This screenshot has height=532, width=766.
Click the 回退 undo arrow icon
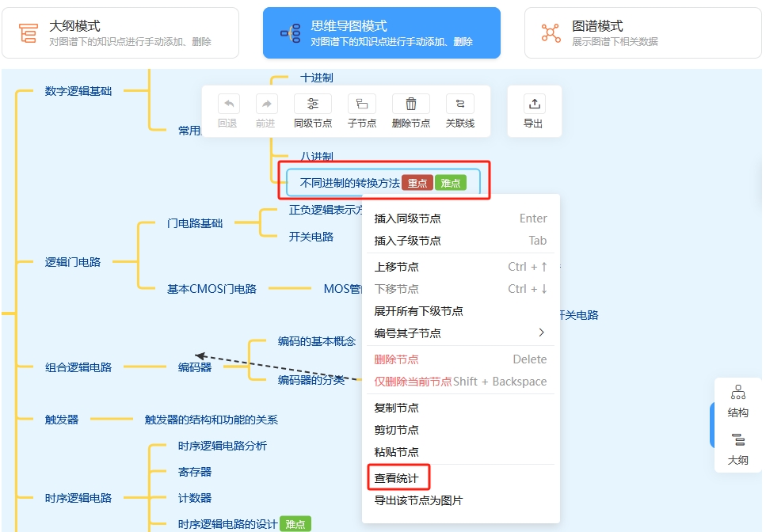point(228,104)
